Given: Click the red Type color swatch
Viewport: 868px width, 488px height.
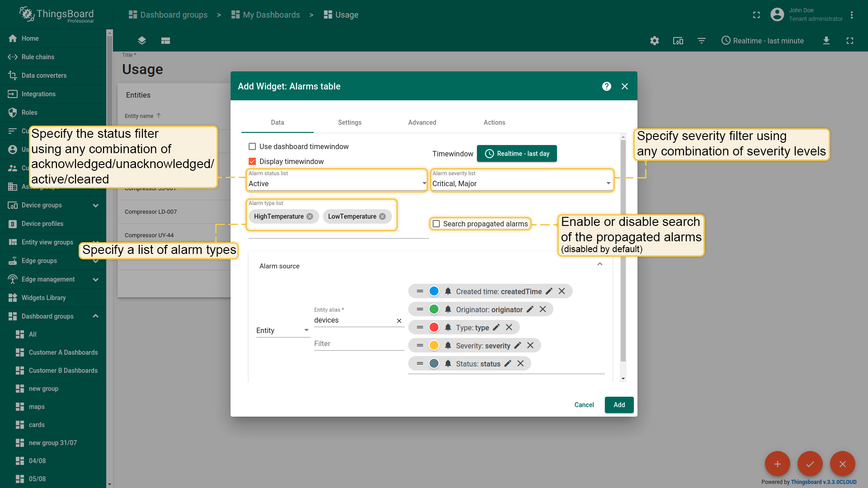Looking at the screenshot, I should [434, 328].
